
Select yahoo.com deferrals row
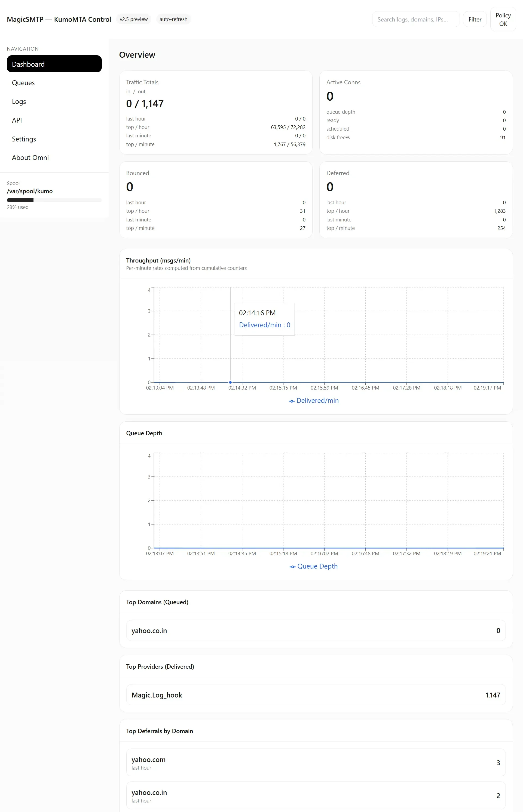tap(316, 762)
